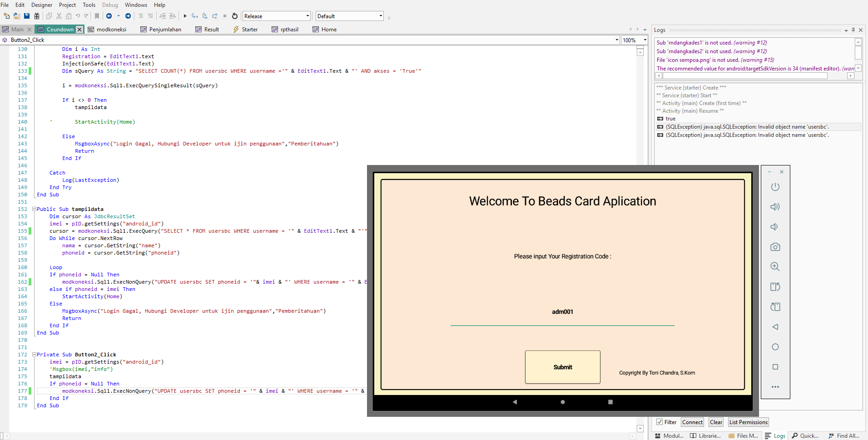
Task: Toggle bookmark using the toolbar bookmark icon
Action: [97, 16]
